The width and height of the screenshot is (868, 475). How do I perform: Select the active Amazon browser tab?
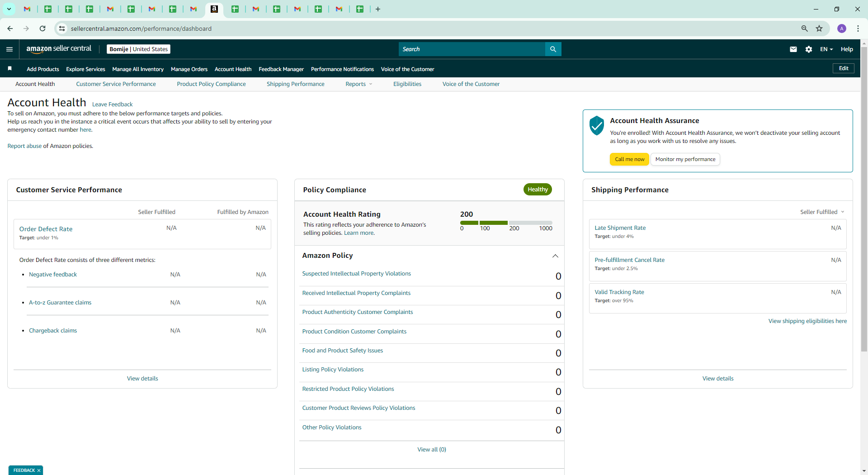point(214,9)
